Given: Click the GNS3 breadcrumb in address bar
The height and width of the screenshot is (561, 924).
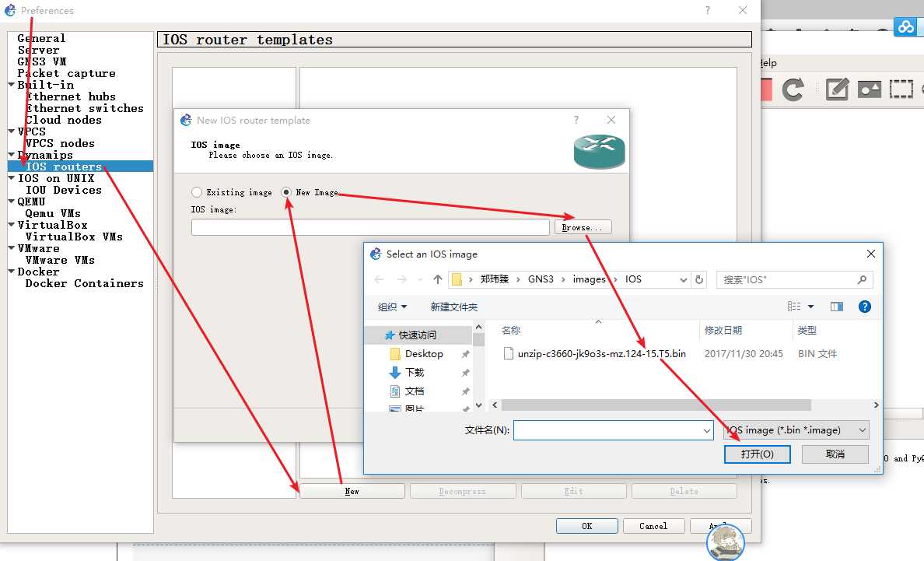Looking at the screenshot, I should (541, 279).
